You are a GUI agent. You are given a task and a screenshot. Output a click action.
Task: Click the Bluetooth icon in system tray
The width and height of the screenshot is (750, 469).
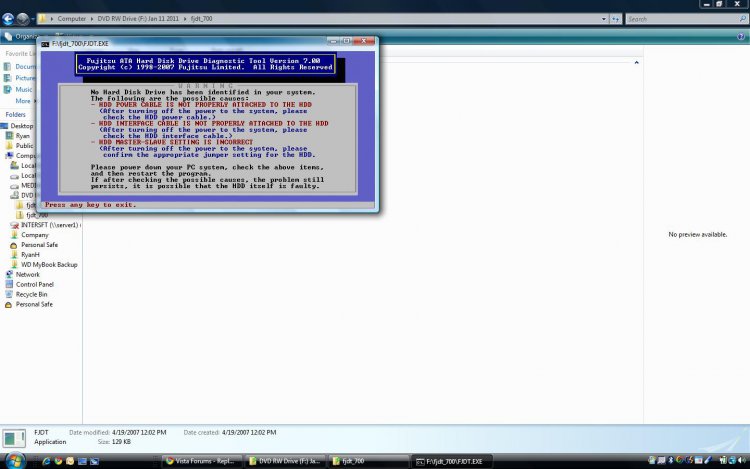[671, 460]
